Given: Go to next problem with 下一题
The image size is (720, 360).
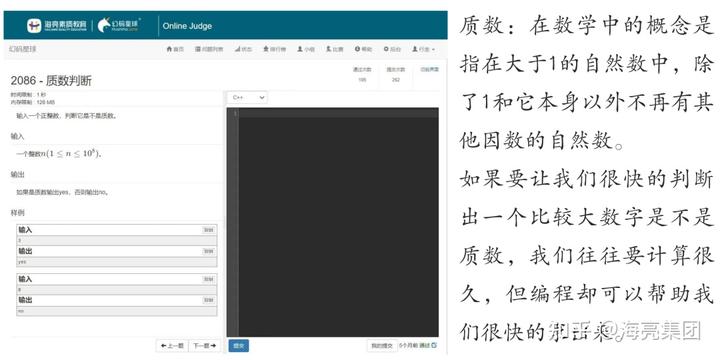Looking at the screenshot, I should pyautogui.click(x=204, y=346).
